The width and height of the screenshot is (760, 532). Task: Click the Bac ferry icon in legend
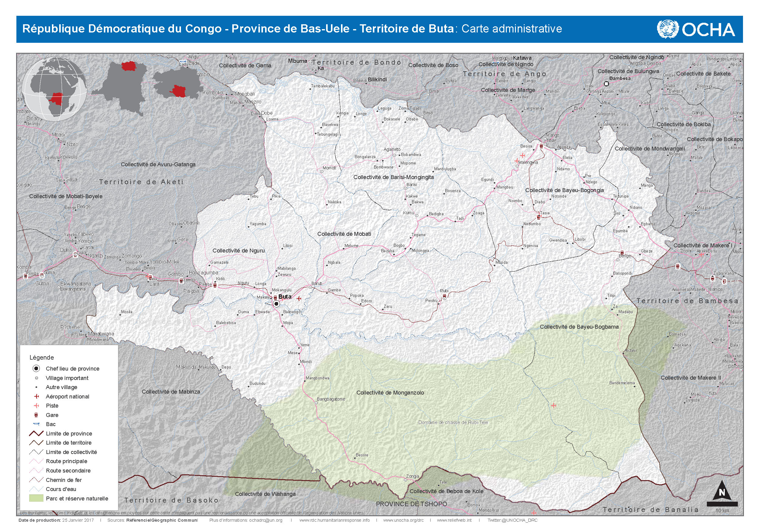pos(36,424)
